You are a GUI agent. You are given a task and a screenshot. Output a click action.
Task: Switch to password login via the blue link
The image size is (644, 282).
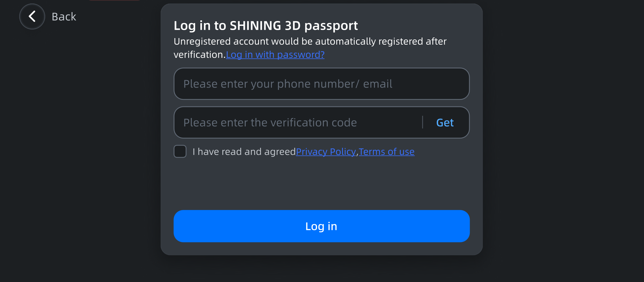pos(275,55)
